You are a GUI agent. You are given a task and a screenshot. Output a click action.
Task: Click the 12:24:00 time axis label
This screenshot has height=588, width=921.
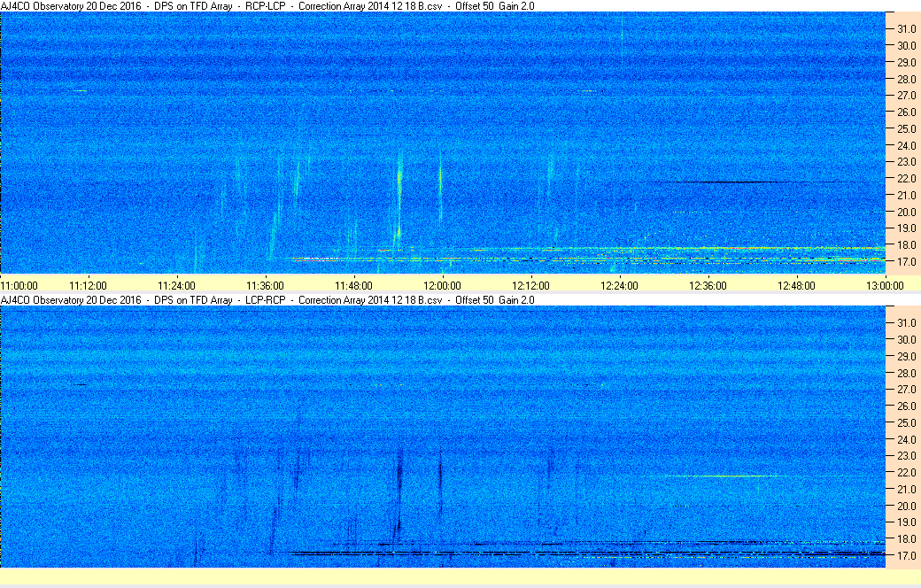pos(619,286)
